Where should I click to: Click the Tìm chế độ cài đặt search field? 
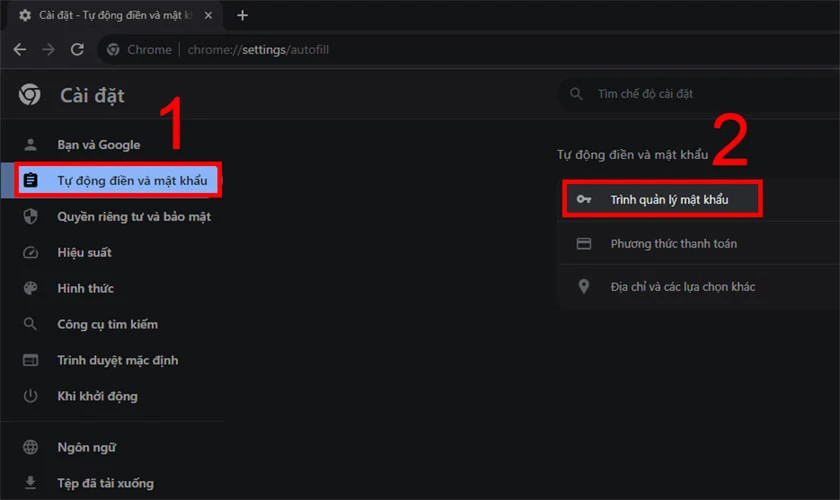click(700, 94)
